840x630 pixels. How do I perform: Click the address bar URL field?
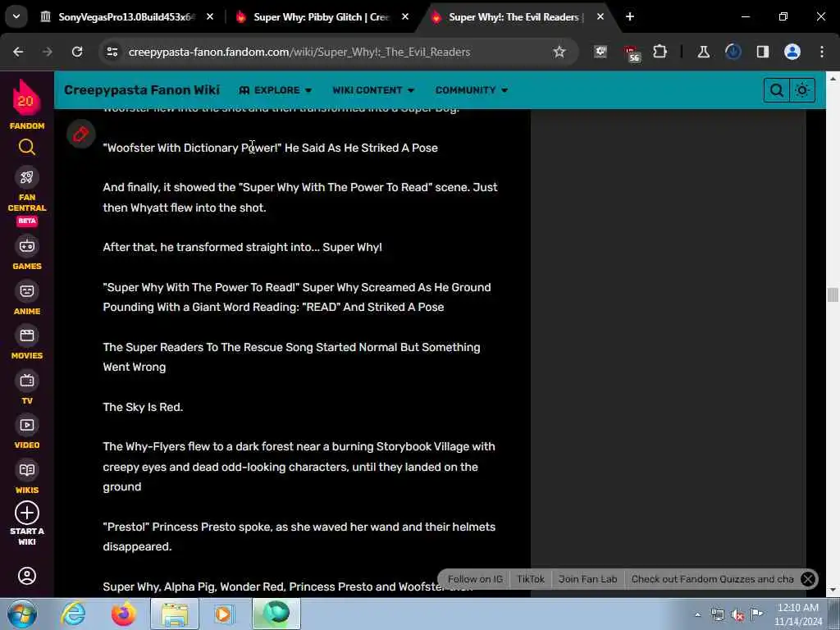pos(337,52)
